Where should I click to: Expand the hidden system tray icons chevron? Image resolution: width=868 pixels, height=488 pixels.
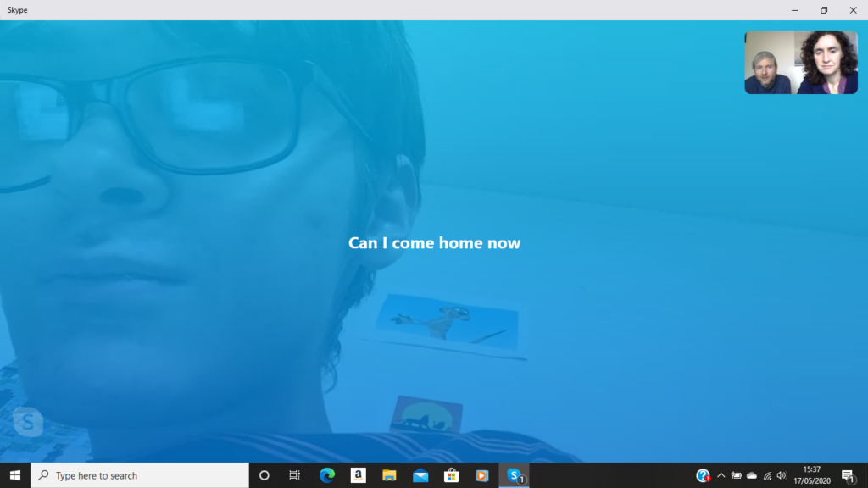click(x=721, y=475)
